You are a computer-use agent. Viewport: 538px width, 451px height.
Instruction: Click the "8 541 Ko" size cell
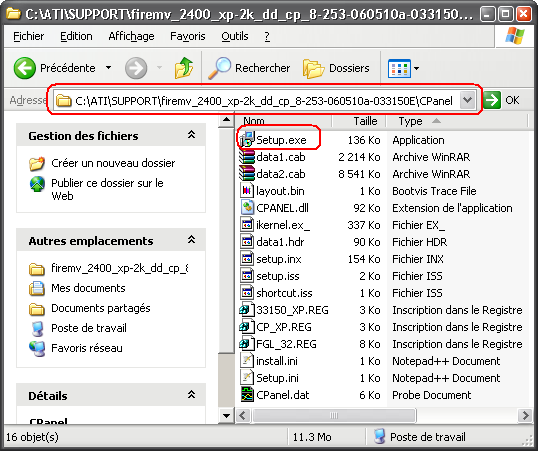pos(359,174)
